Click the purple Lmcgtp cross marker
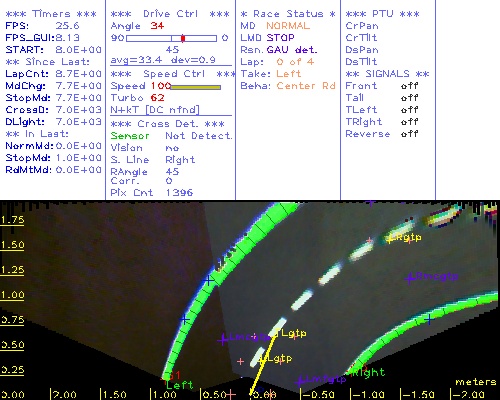 pyautogui.click(x=223, y=340)
